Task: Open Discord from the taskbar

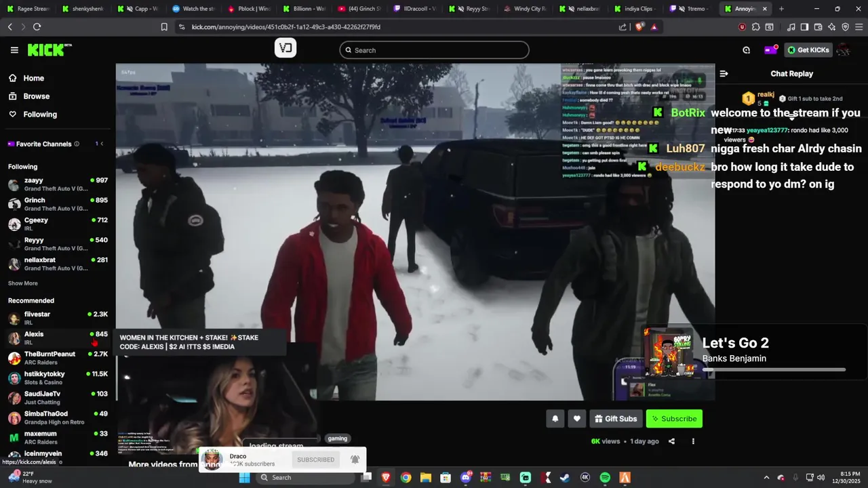Action: [466, 477]
